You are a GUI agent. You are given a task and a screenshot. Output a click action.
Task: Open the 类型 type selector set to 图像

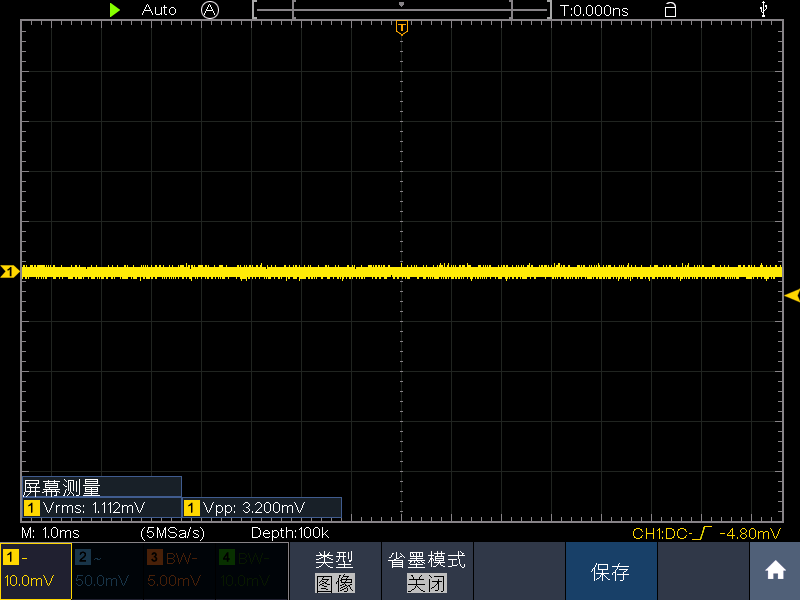click(x=335, y=571)
